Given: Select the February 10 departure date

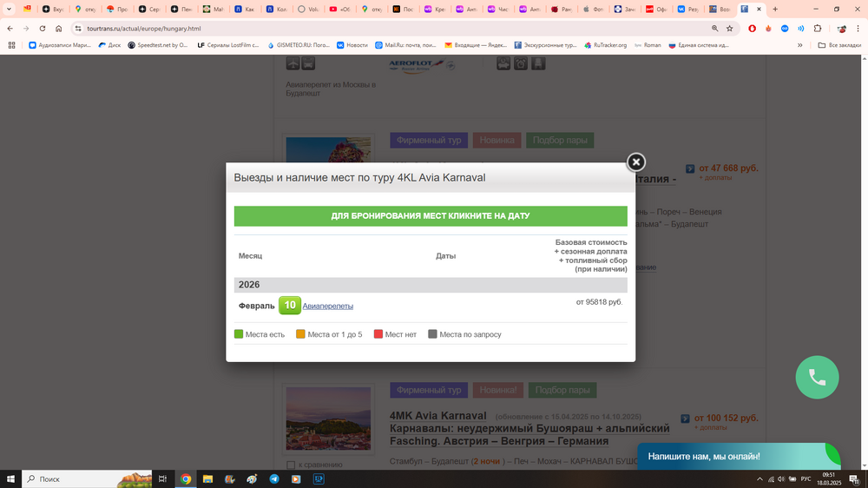Looking at the screenshot, I should (x=290, y=305).
